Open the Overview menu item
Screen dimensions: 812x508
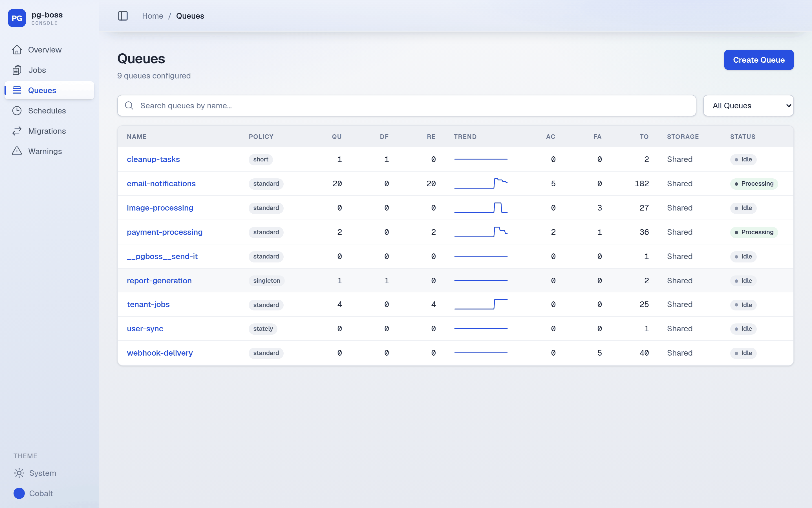click(x=49, y=50)
